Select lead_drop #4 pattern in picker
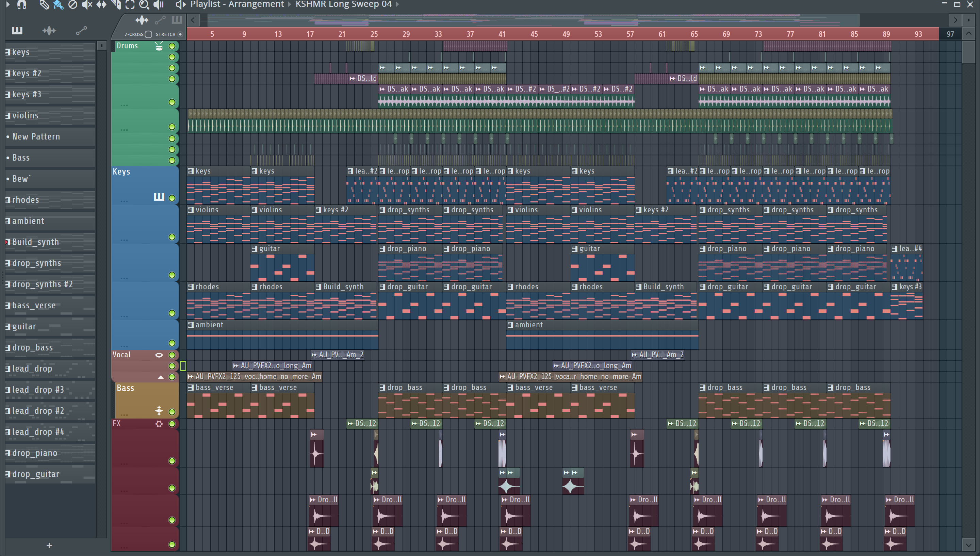980x556 pixels. [x=50, y=432]
